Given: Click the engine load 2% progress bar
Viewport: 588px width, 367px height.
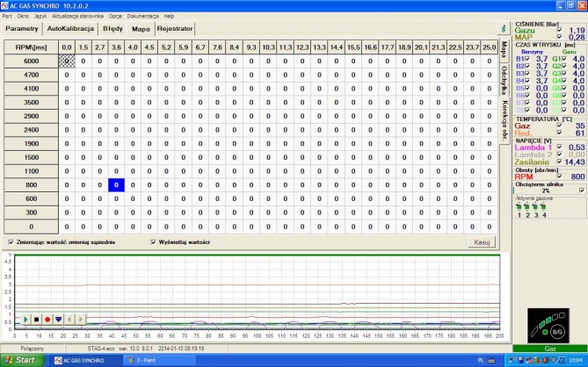Looking at the screenshot, I should tap(546, 191).
